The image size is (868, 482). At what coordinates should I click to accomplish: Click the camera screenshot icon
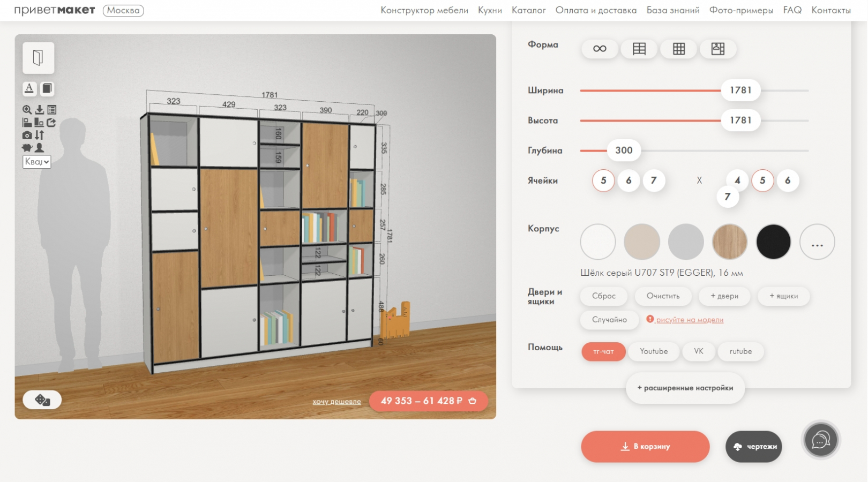[x=27, y=135]
